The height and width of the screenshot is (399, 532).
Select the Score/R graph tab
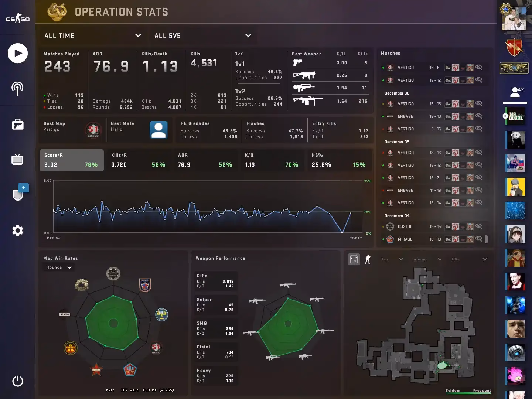click(x=72, y=160)
